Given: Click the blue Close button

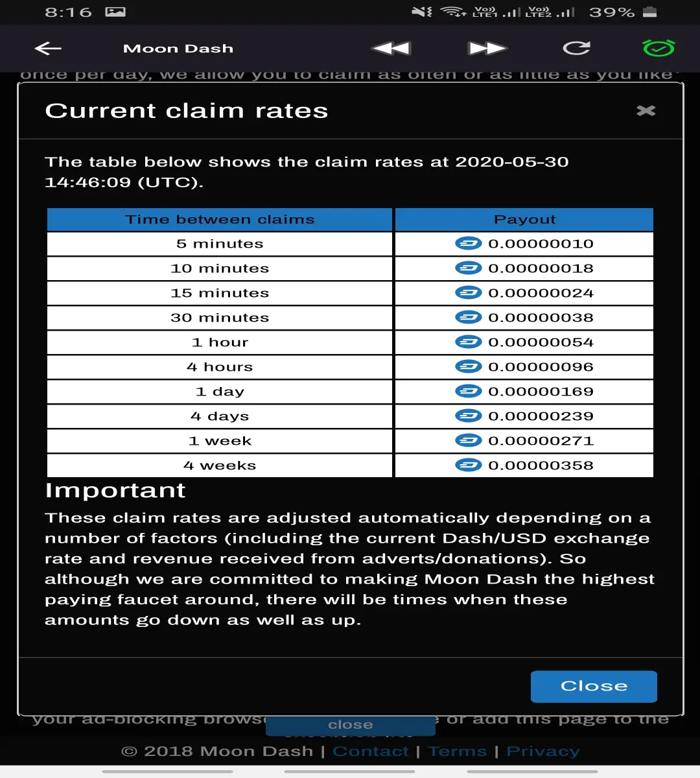Looking at the screenshot, I should tap(594, 687).
